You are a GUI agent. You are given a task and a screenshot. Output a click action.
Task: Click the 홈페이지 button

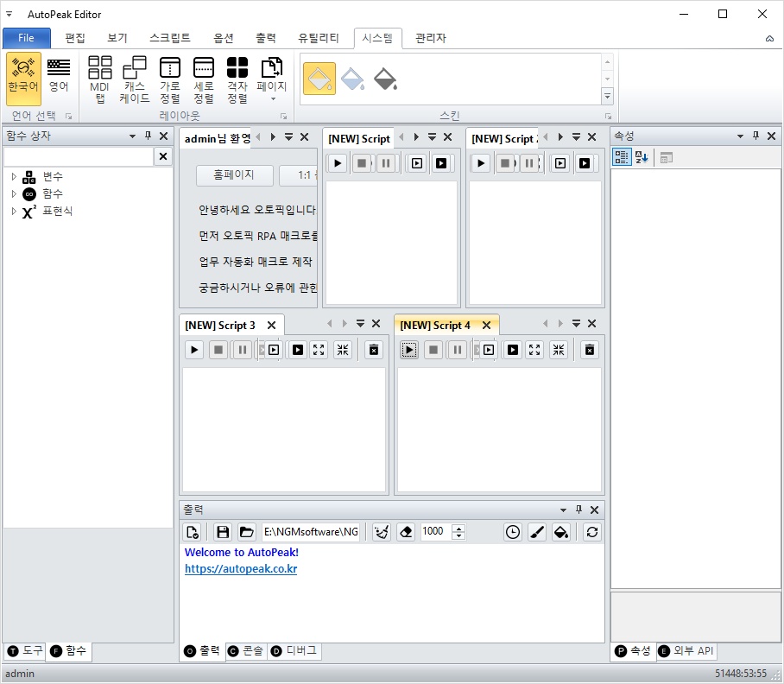coord(234,175)
